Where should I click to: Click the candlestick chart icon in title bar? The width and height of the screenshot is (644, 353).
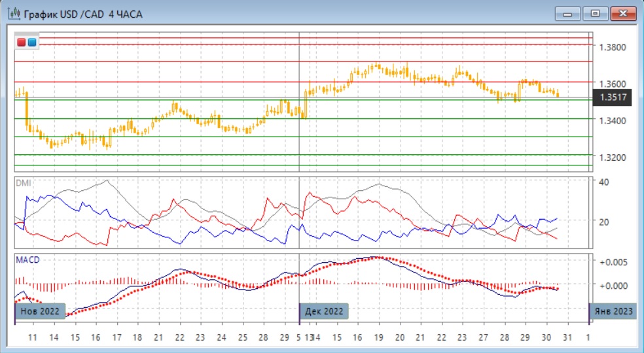click(13, 14)
